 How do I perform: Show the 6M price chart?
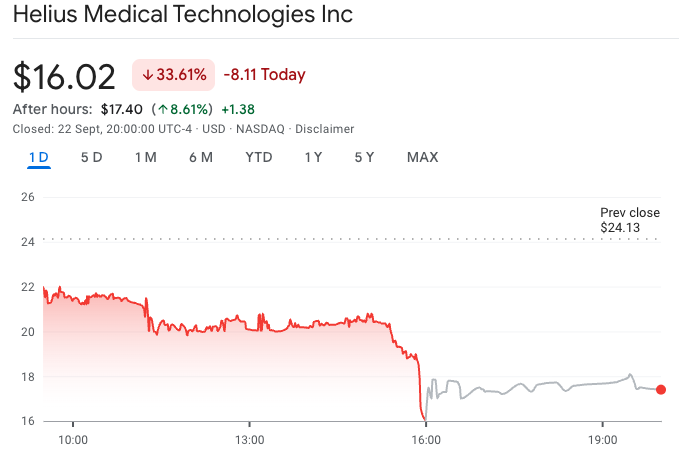pyautogui.click(x=200, y=157)
